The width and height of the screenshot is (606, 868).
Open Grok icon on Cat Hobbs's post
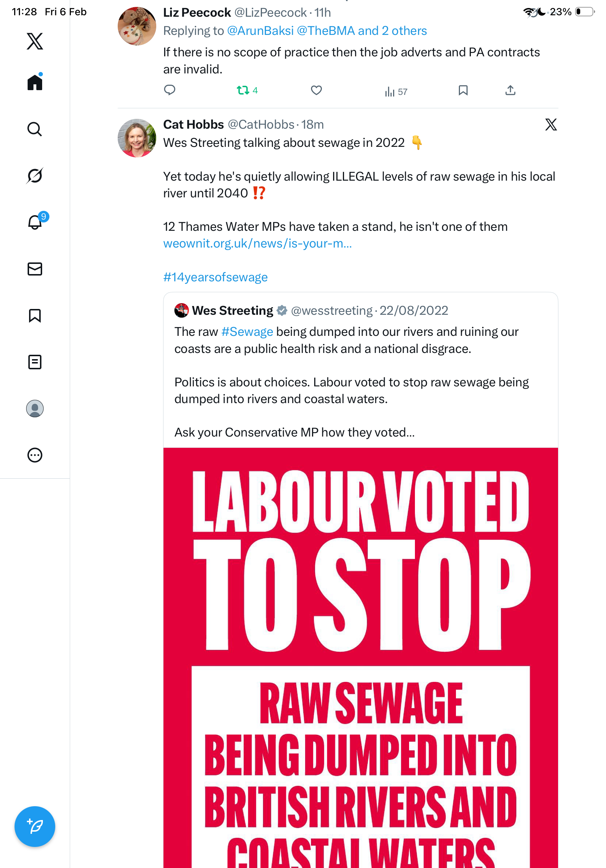[551, 124]
